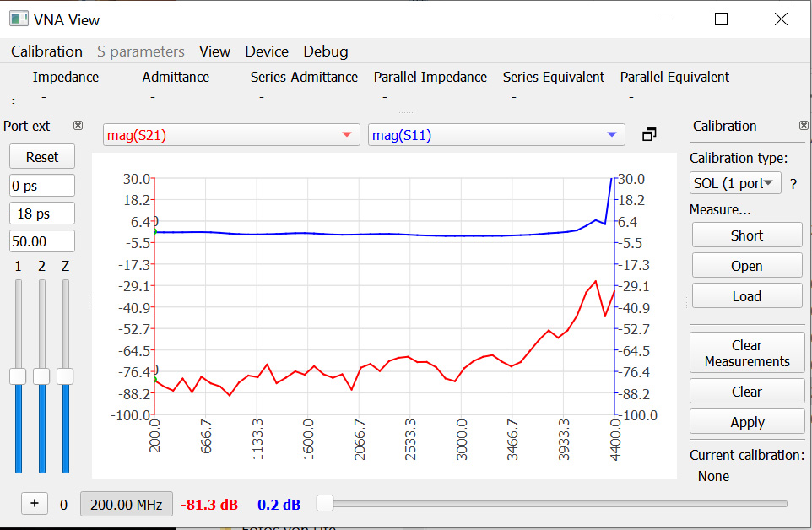Click the Short measure button
The width and height of the screenshot is (812, 530).
(x=746, y=235)
